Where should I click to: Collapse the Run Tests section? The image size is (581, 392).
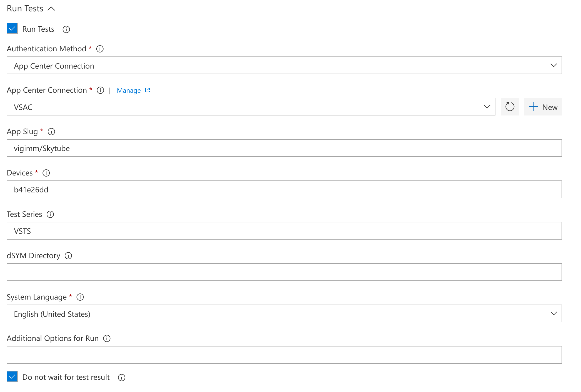(x=52, y=7)
